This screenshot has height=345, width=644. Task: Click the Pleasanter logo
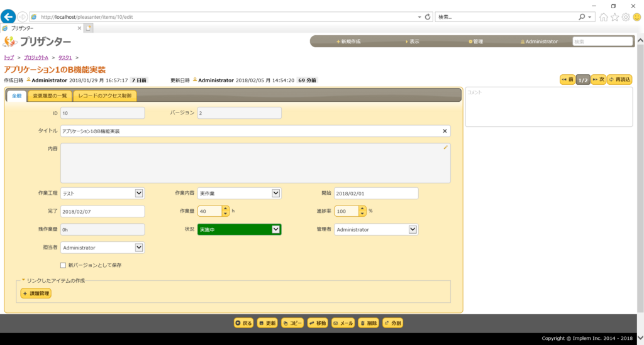point(37,41)
